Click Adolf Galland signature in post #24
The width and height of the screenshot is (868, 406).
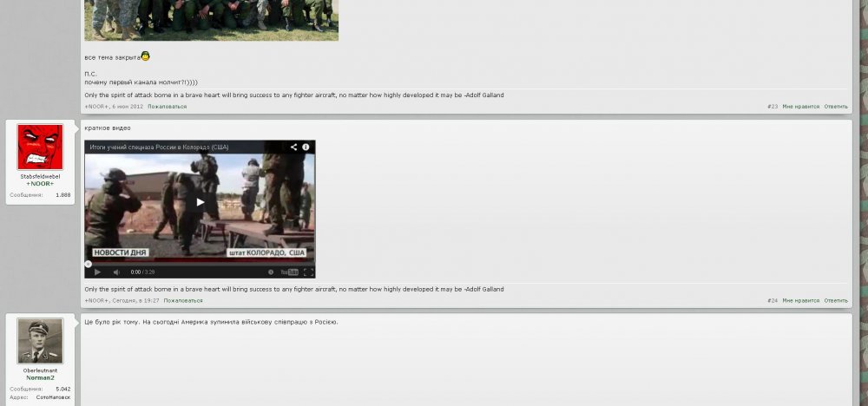(x=294, y=289)
